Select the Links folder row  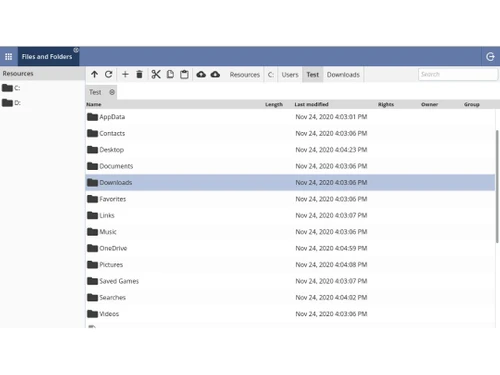[x=290, y=215]
